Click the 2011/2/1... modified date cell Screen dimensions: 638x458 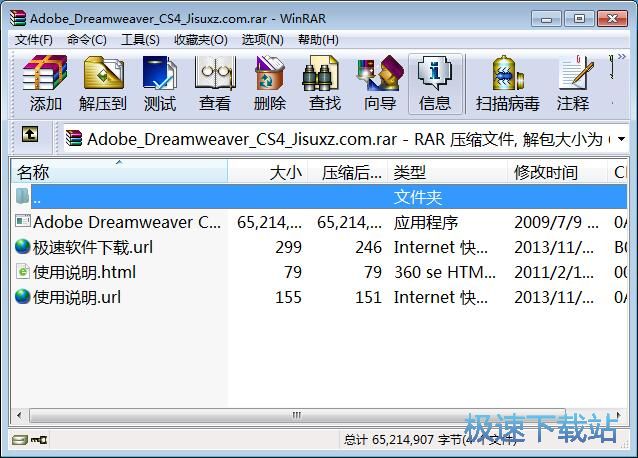pos(554,273)
